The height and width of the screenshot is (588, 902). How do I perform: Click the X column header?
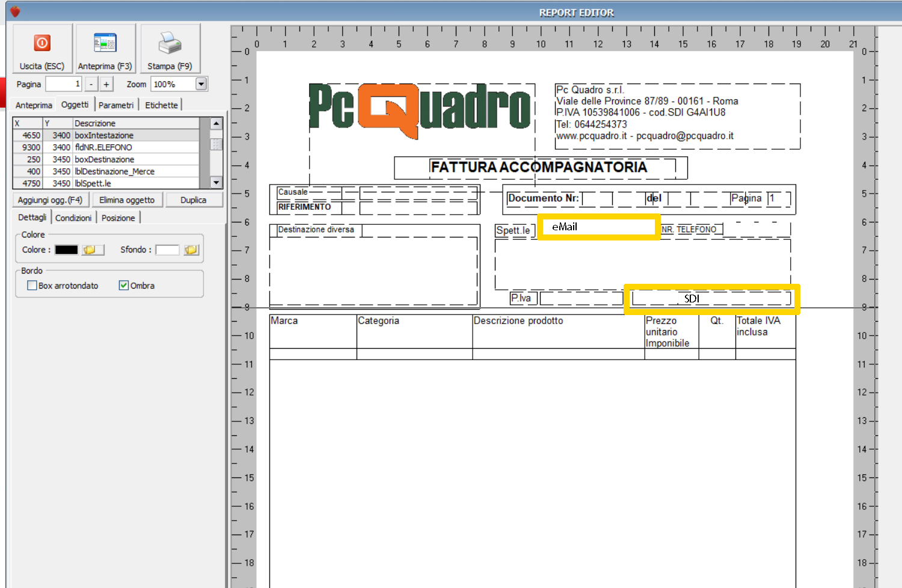coord(28,123)
